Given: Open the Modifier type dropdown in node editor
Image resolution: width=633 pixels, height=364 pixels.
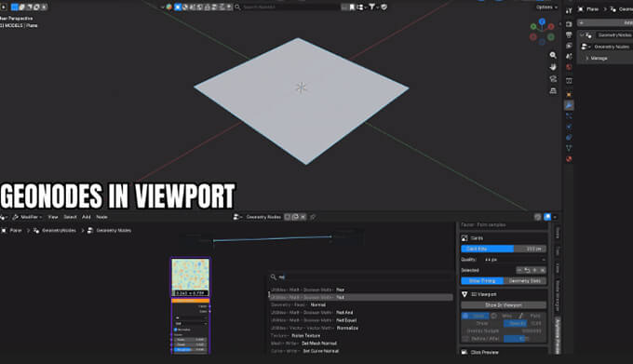Looking at the screenshot, I should point(27,217).
